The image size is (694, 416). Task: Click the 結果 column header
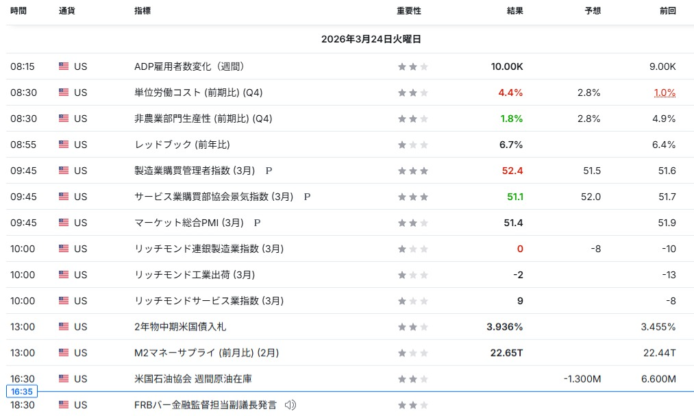coord(514,11)
